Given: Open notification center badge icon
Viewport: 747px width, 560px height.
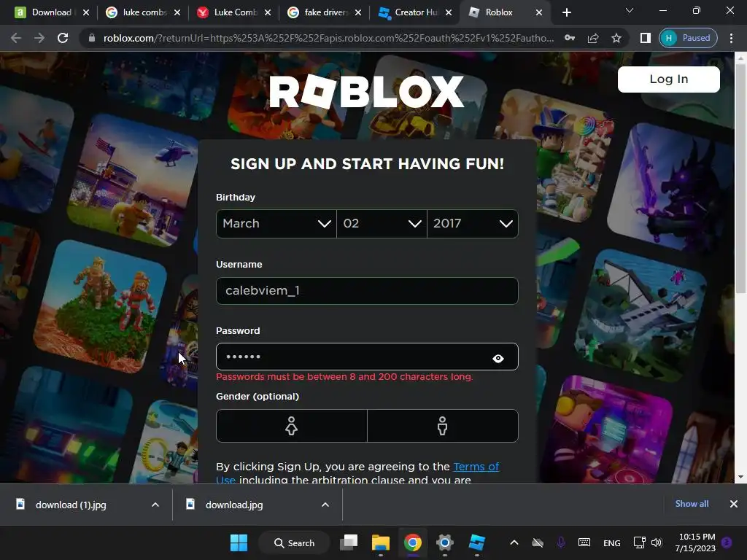Looking at the screenshot, I should click(x=727, y=542).
